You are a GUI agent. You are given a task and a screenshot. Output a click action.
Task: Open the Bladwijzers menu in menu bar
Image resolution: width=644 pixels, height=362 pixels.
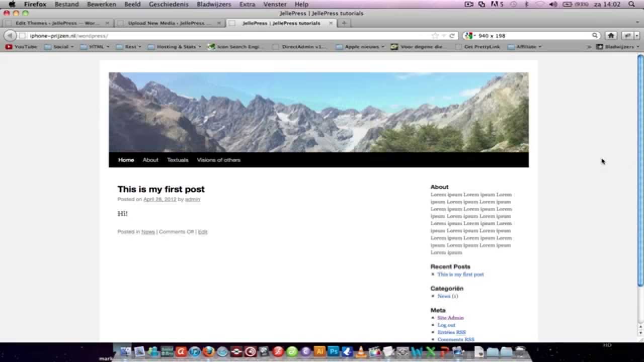point(214,4)
